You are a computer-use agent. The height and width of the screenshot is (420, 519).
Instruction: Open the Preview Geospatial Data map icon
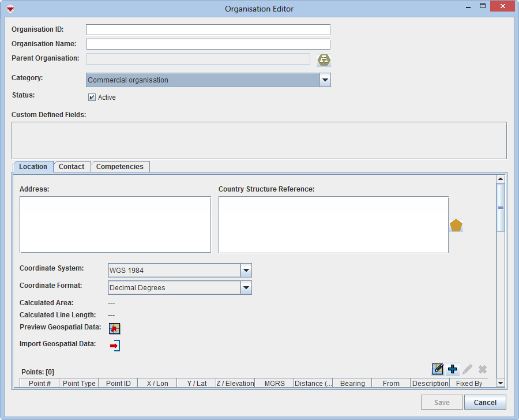click(114, 328)
